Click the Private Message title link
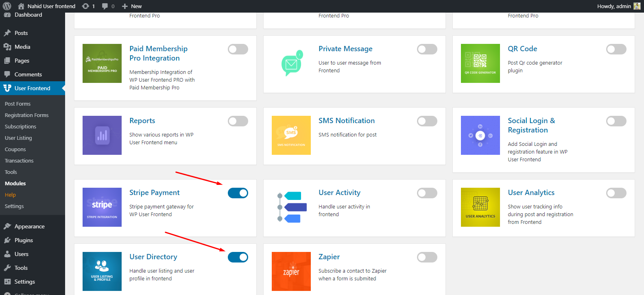644x295 pixels. pos(345,49)
